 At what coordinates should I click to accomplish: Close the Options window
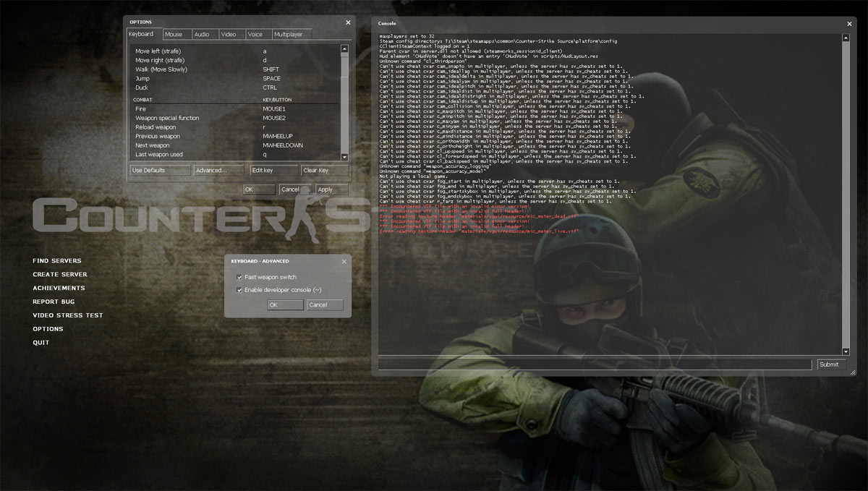pos(348,22)
